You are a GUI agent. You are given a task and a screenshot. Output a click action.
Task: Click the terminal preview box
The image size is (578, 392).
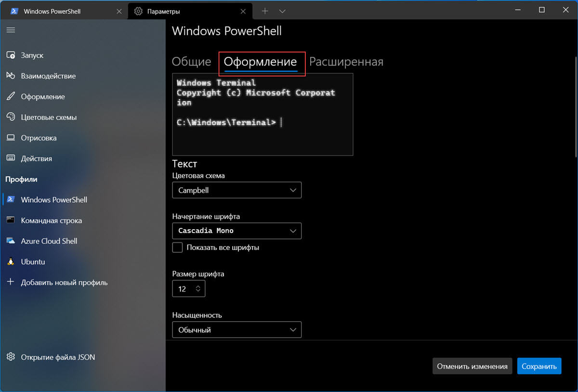coord(263,114)
